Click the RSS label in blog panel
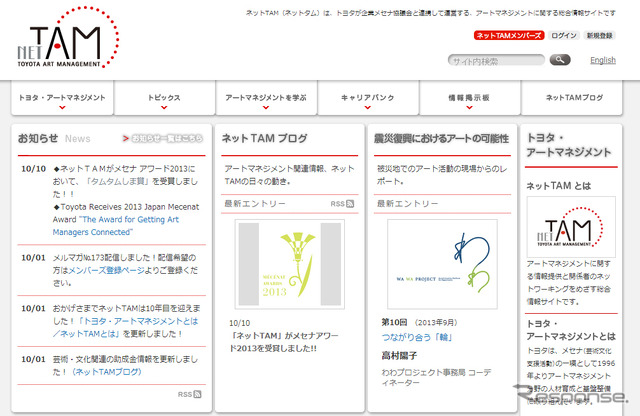This screenshot has height=416, width=640. pyautogui.click(x=338, y=204)
